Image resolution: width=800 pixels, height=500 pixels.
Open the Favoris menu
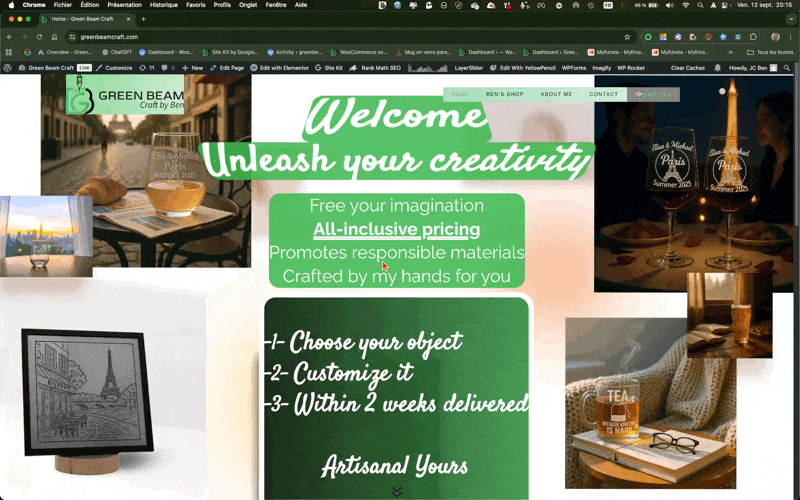(x=195, y=5)
